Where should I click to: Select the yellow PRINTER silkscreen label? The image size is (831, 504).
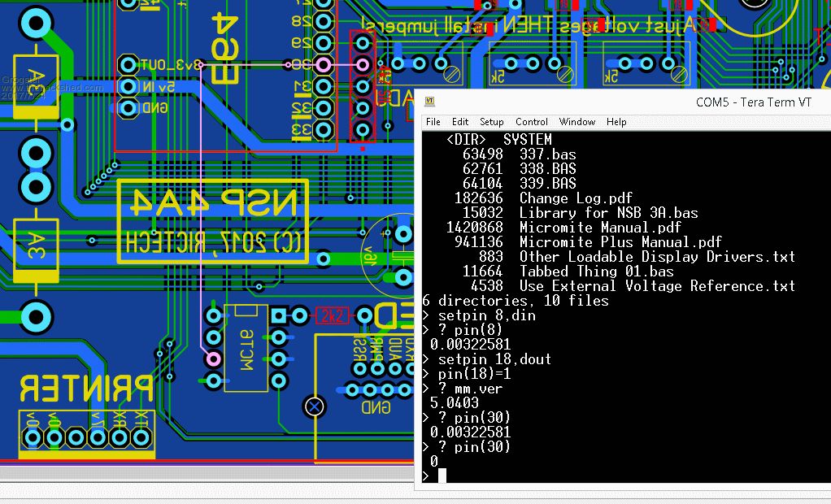click(x=86, y=388)
